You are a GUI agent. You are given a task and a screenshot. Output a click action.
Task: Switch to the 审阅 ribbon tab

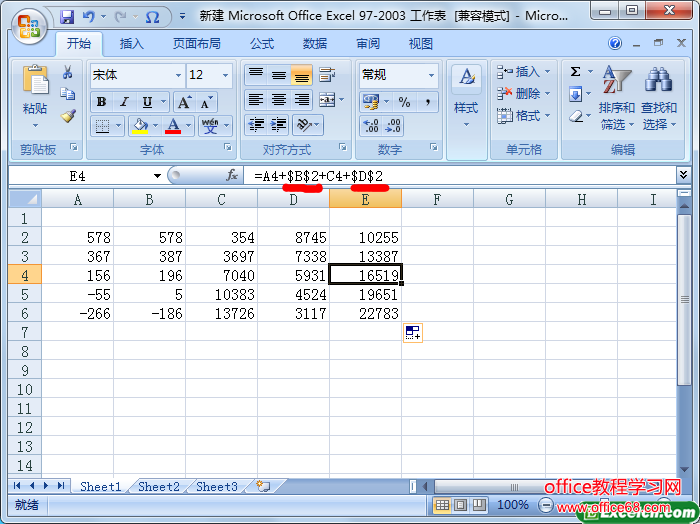click(x=368, y=44)
